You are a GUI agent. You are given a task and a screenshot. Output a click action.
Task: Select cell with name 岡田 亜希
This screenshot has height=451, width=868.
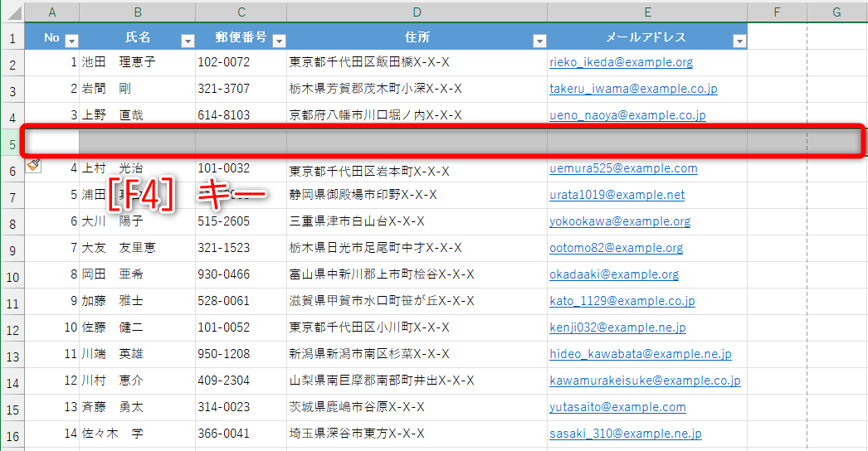137,275
